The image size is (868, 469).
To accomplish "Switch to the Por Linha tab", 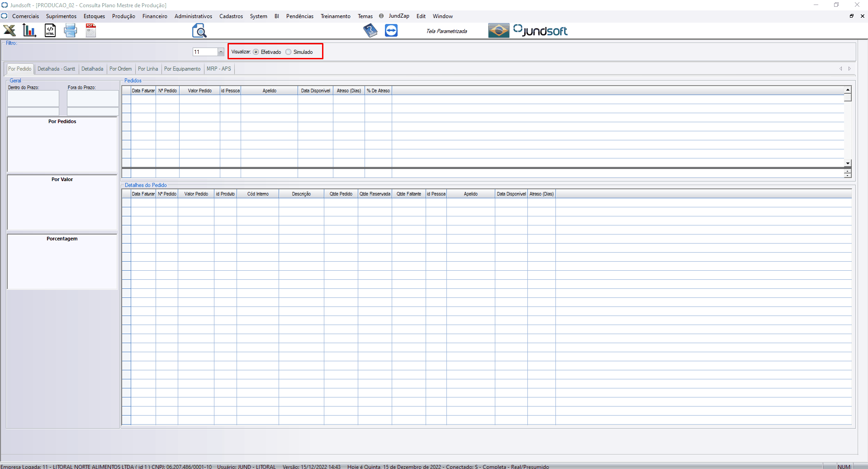I will pos(148,69).
